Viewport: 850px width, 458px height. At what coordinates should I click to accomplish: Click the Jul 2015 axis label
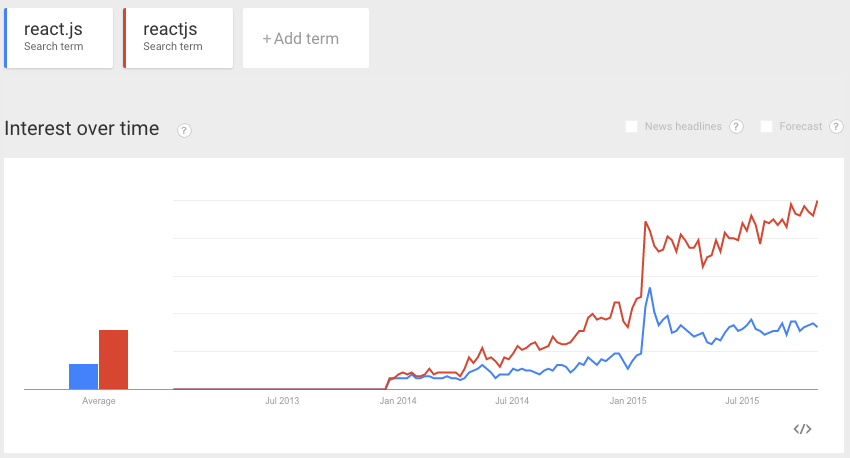coord(742,401)
